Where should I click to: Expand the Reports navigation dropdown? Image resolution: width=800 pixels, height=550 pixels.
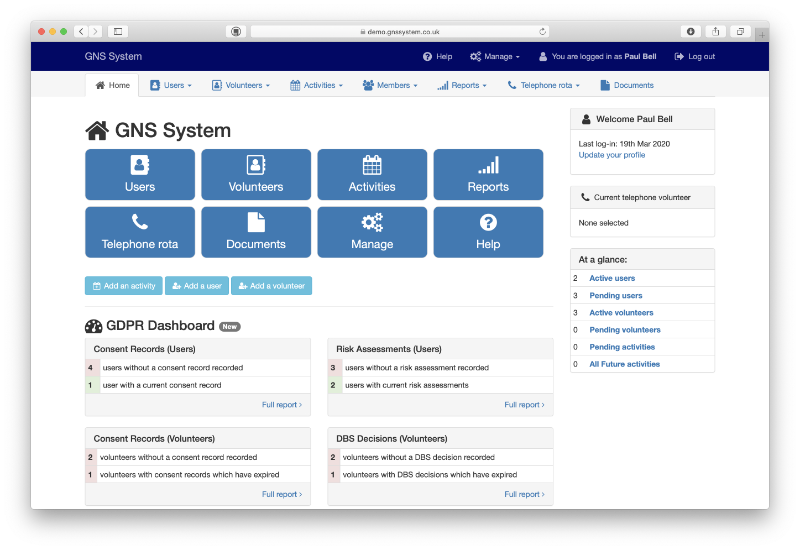(462, 85)
